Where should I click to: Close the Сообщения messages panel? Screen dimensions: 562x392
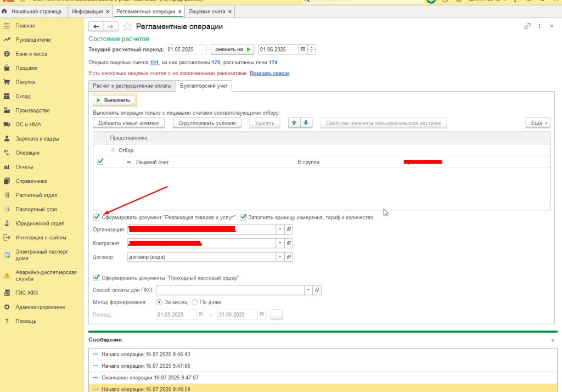pos(553,341)
